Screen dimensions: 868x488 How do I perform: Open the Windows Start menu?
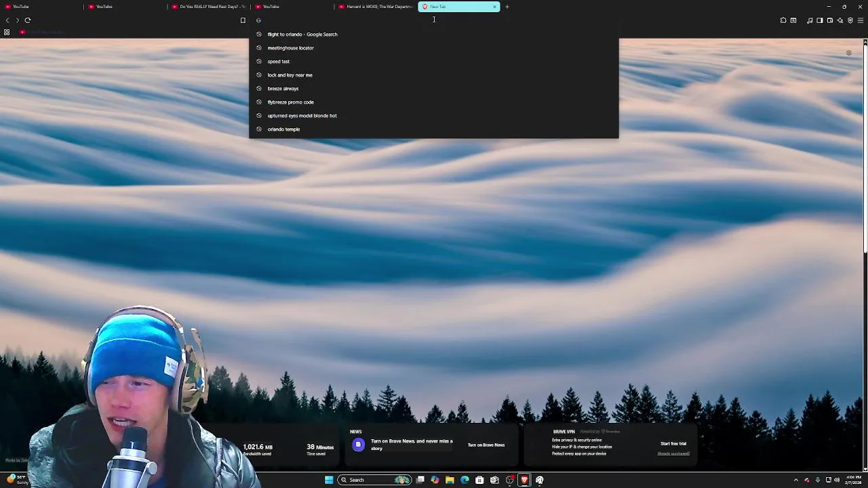[x=329, y=480]
